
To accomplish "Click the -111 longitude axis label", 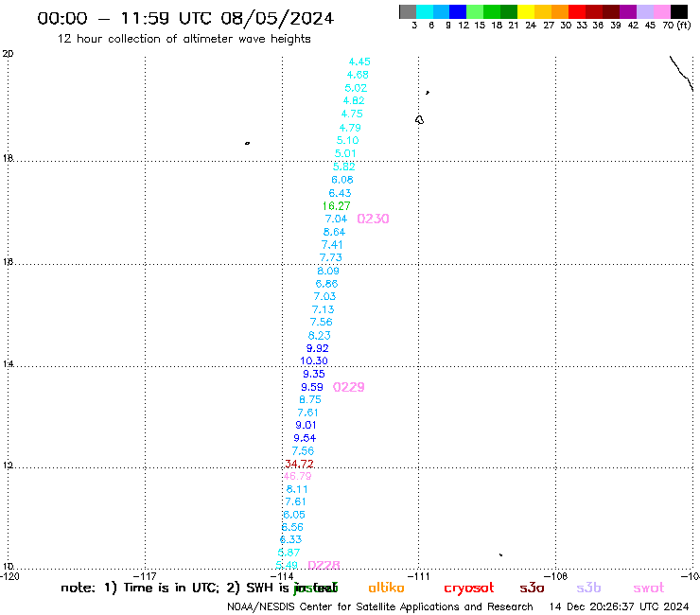I will pos(418,576).
